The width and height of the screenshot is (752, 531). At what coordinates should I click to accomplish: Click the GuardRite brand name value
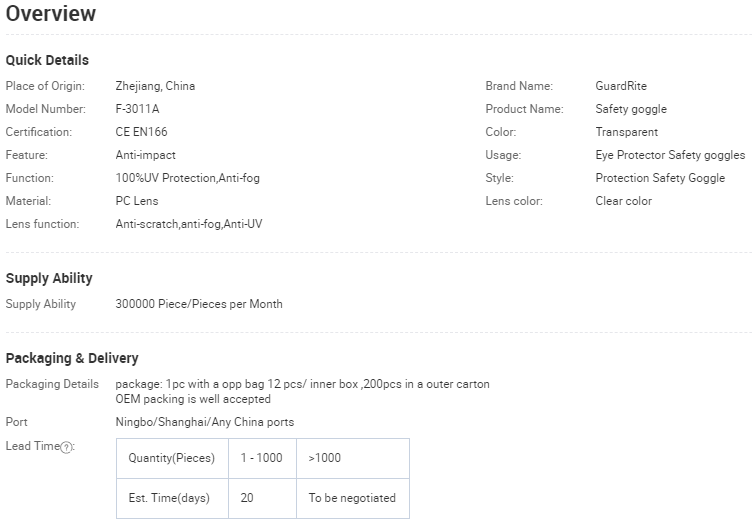click(x=621, y=86)
